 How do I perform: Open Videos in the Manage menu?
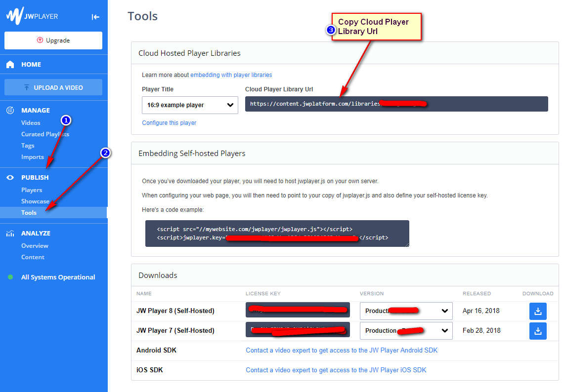point(31,123)
